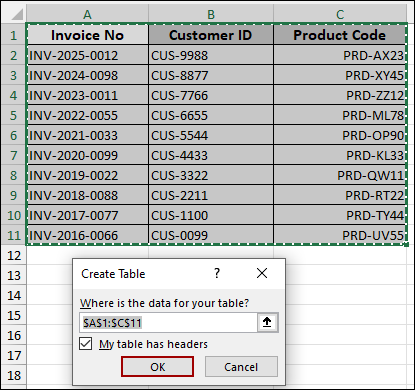The height and width of the screenshot is (390, 415).
Task: Click the table data range input field
Action: pyautogui.click(x=168, y=323)
